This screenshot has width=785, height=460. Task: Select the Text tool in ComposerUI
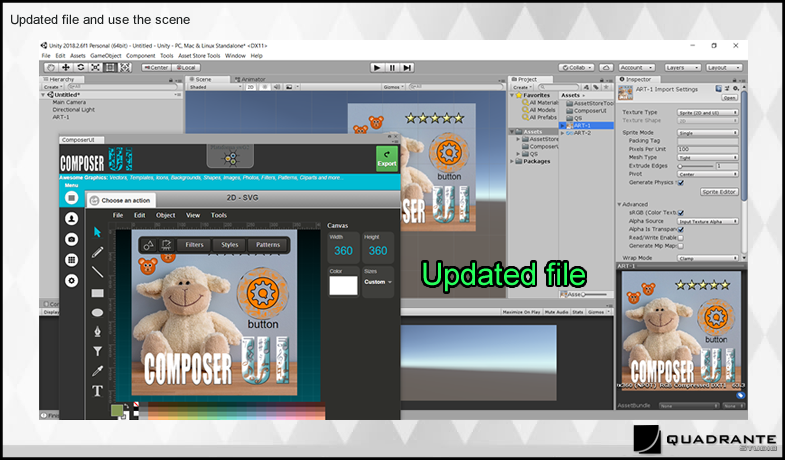97,391
